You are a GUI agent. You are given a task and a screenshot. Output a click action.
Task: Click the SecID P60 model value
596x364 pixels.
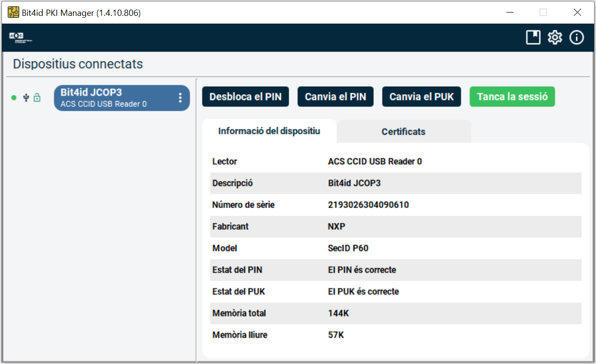click(348, 248)
